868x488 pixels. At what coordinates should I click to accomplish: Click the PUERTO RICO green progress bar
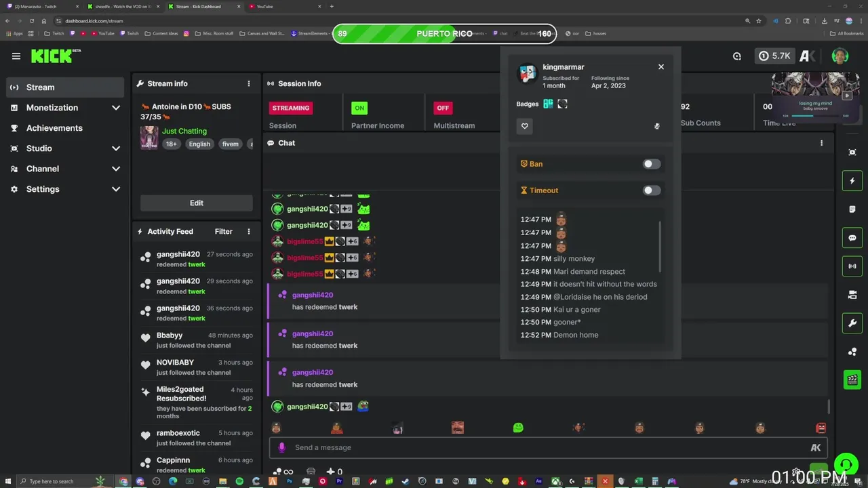click(x=444, y=34)
